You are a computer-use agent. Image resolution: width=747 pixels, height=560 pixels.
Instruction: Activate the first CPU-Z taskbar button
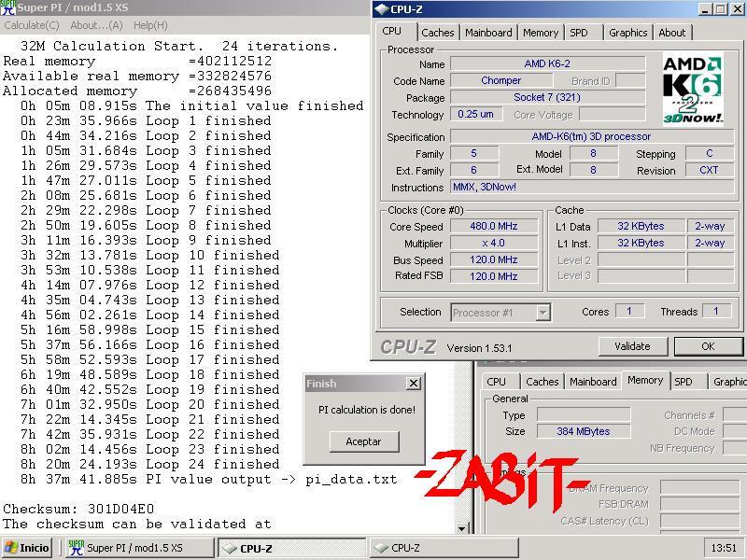pyautogui.click(x=291, y=548)
